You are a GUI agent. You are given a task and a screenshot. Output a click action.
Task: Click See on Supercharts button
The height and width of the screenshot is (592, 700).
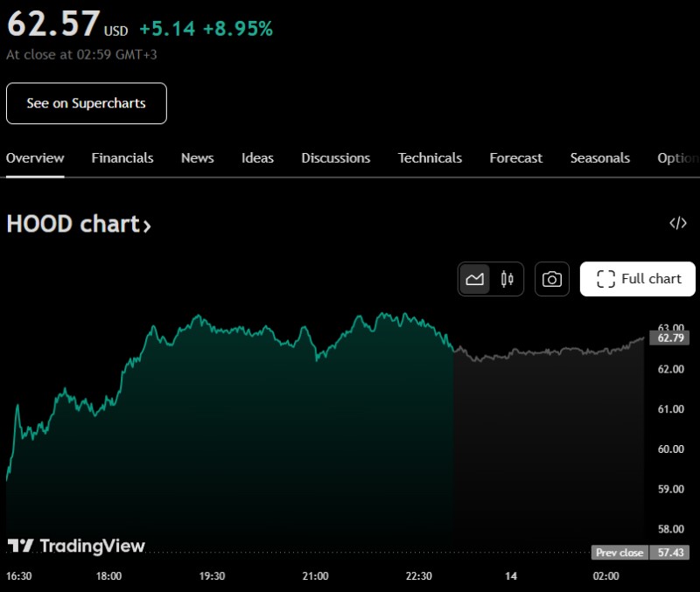tap(86, 103)
